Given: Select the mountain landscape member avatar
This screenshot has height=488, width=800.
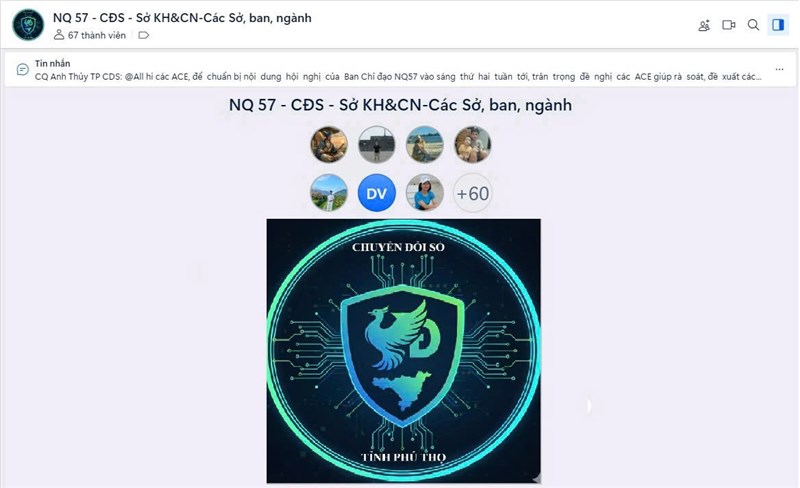Looking at the screenshot, I should 329,193.
